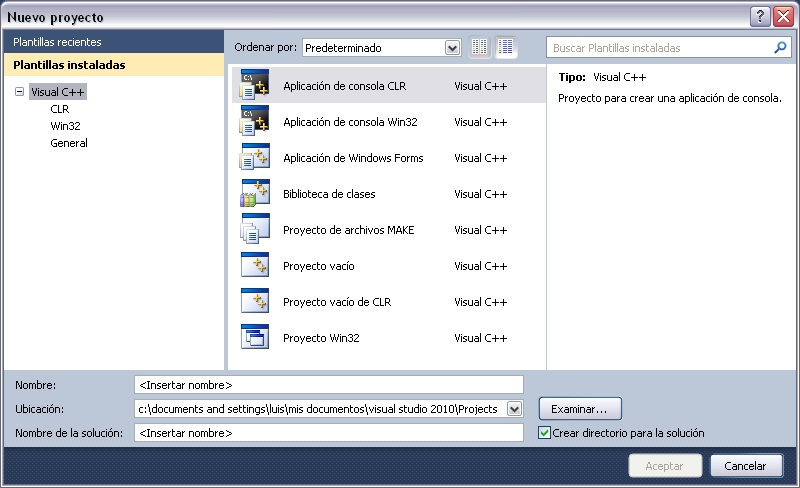Click the Aceptar button

click(665, 466)
